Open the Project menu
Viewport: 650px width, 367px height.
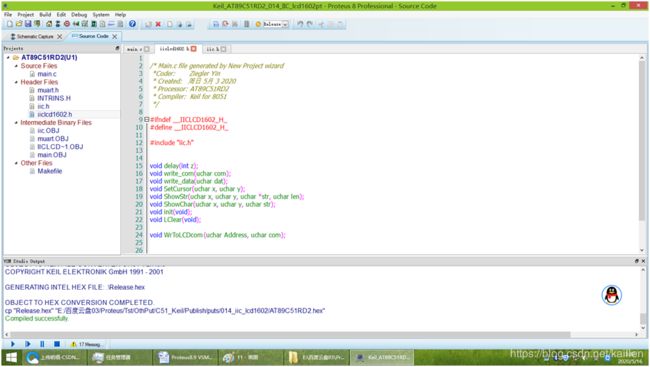[25, 15]
